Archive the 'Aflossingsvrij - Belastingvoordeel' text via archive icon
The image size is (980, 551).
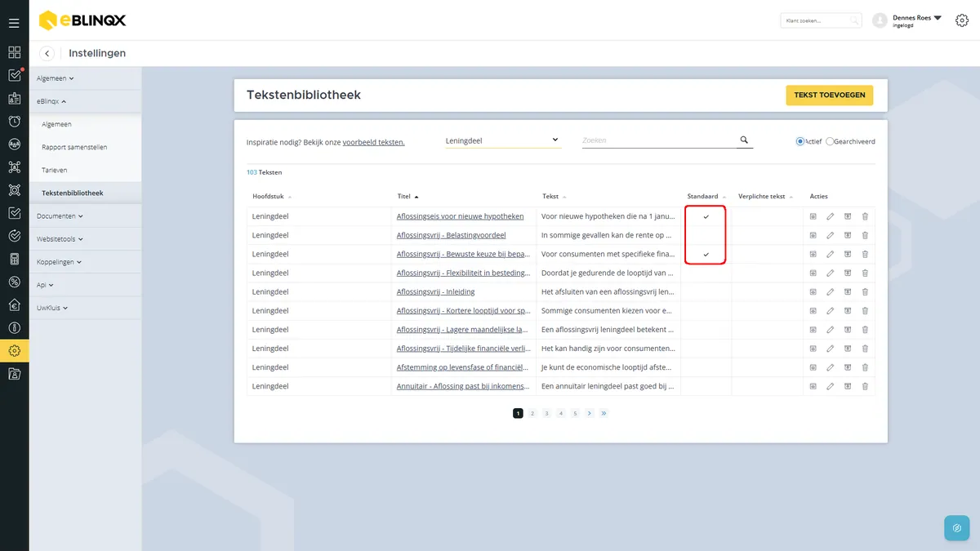(x=847, y=235)
